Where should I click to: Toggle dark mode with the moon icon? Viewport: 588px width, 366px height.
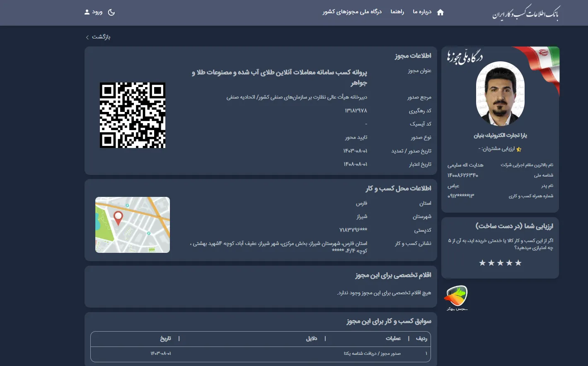coord(111,12)
